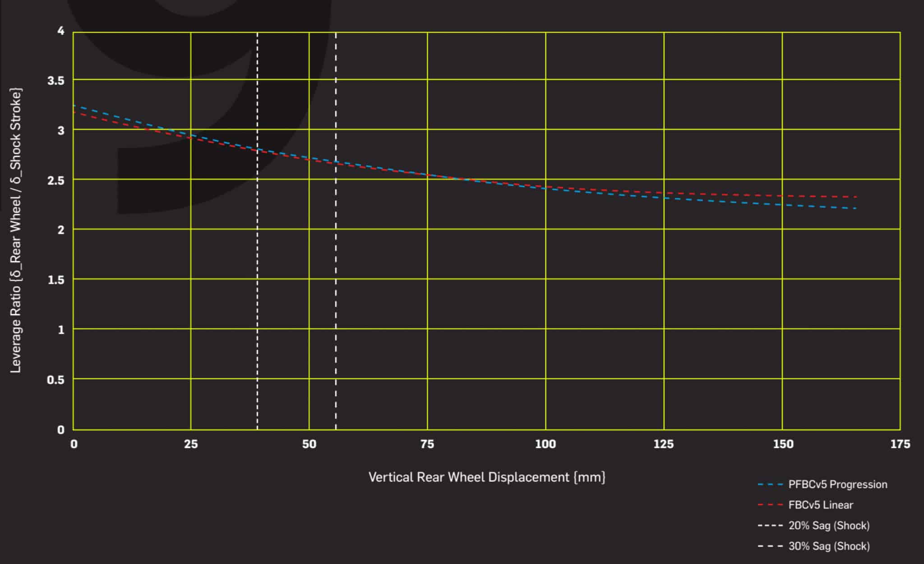924x564 pixels.
Task: Click the 150 tick label on x-axis
Action: coord(783,444)
